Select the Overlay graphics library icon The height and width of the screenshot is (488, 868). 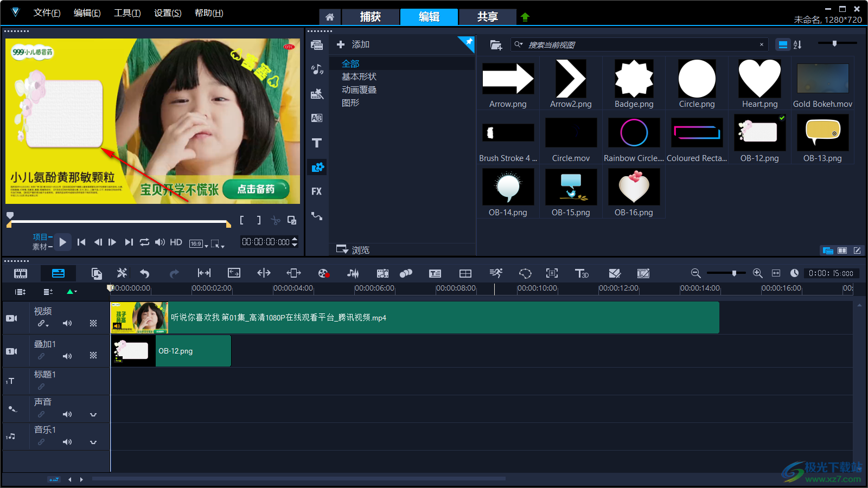[x=317, y=167]
